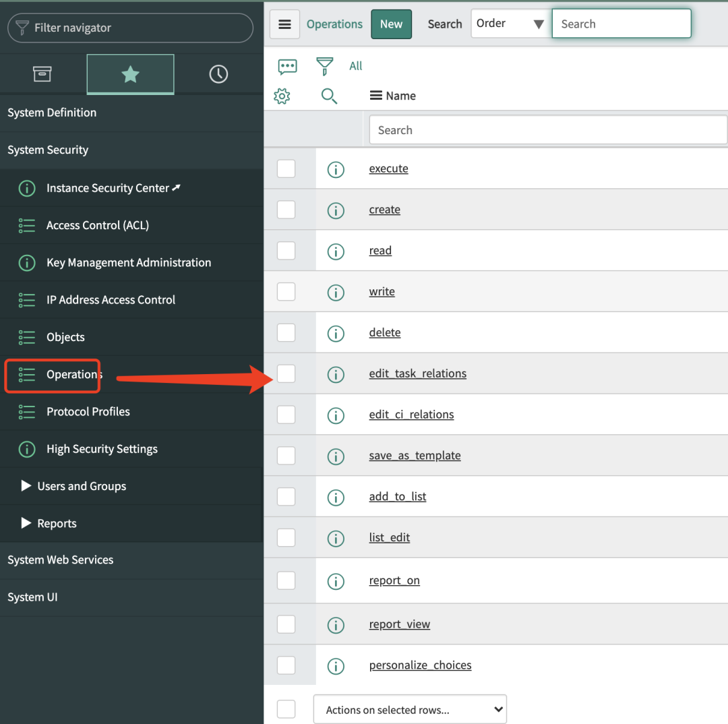Open the filter funnel icon

coord(325,66)
